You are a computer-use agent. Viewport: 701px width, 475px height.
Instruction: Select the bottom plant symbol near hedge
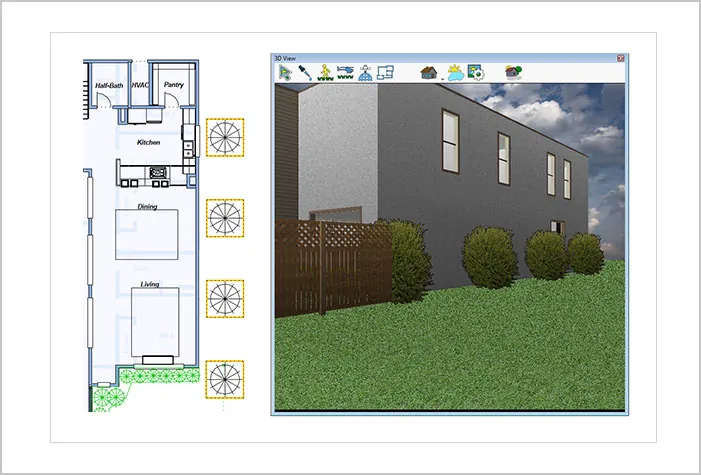coord(225,379)
